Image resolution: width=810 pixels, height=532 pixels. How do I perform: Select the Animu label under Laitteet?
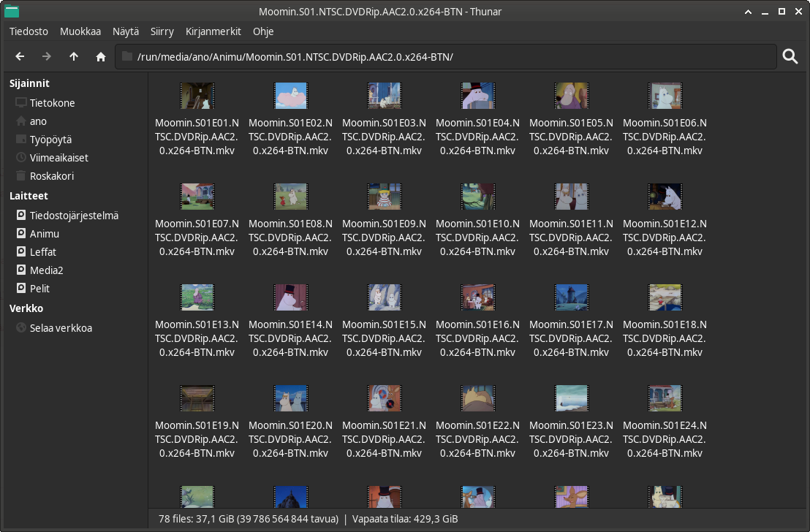pyautogui.click(x=45, y=233)
